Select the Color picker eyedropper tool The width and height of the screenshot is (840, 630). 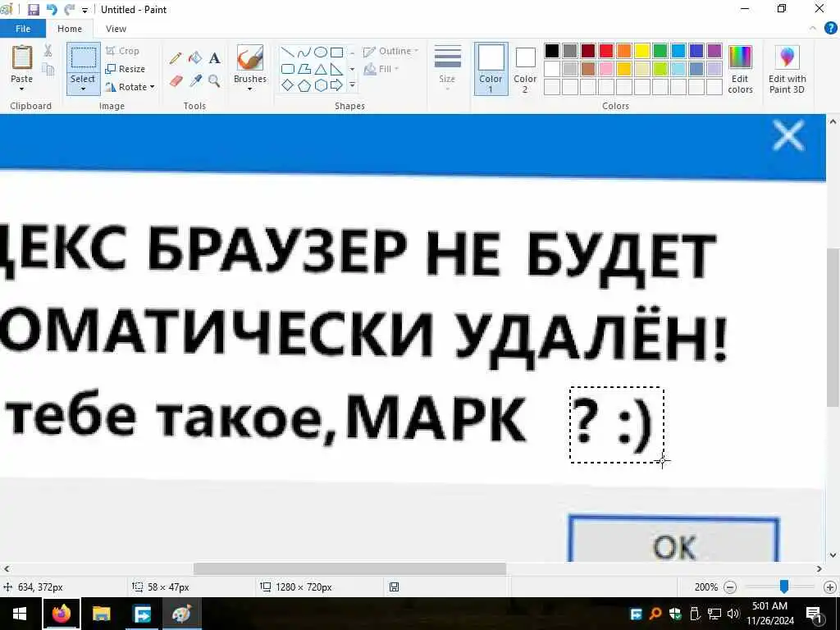195,81
